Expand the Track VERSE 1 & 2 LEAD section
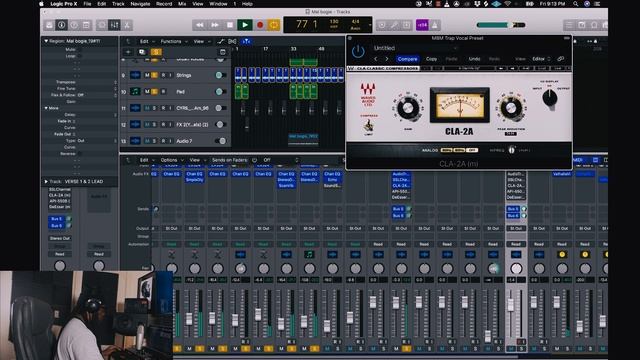The width and height of the screenshot is (640, 360). tap(46, 181)
